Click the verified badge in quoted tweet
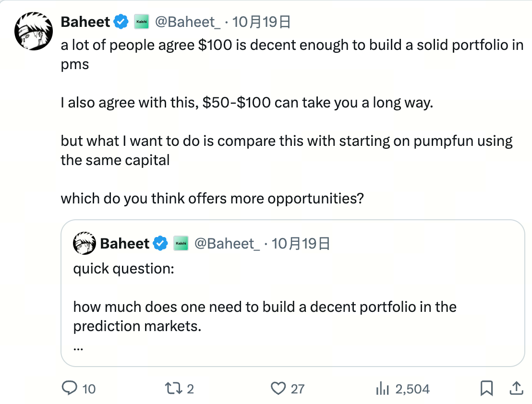Viewport: 532px width, 404px height. [160, 243]
